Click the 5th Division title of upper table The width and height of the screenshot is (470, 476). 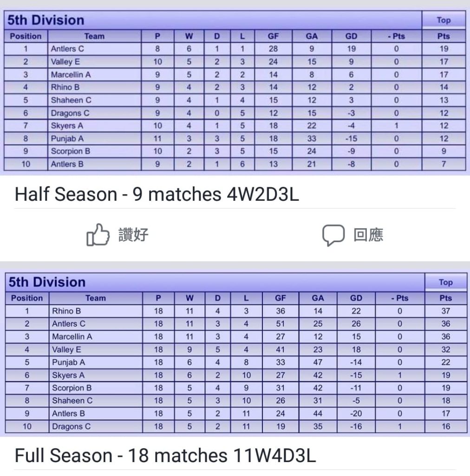coord(46,20)
